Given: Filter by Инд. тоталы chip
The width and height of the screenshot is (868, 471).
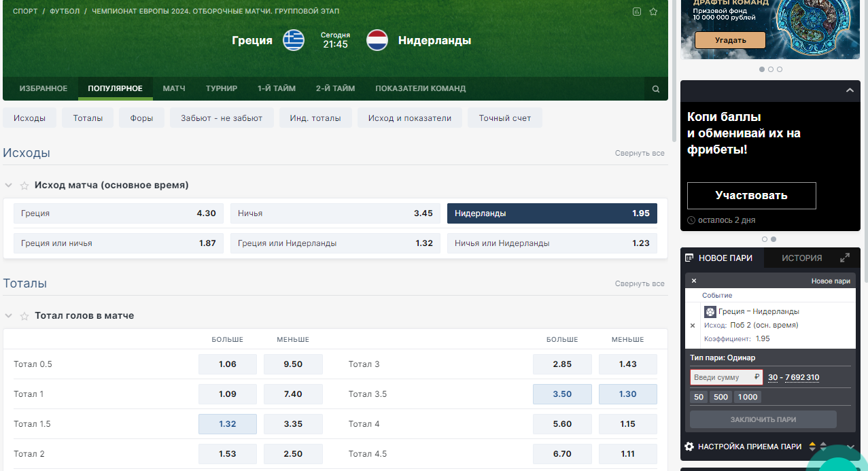Looking at the screenshot, I should coord(315,118).
